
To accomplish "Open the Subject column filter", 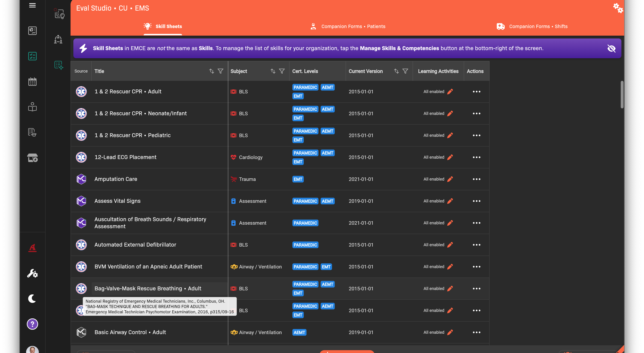I will point(282,71).
